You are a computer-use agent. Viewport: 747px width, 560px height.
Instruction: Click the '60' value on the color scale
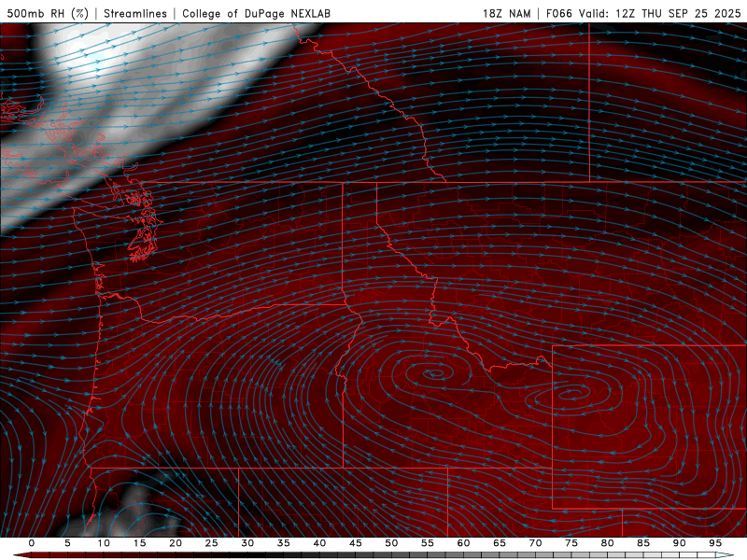click(463, 543)
